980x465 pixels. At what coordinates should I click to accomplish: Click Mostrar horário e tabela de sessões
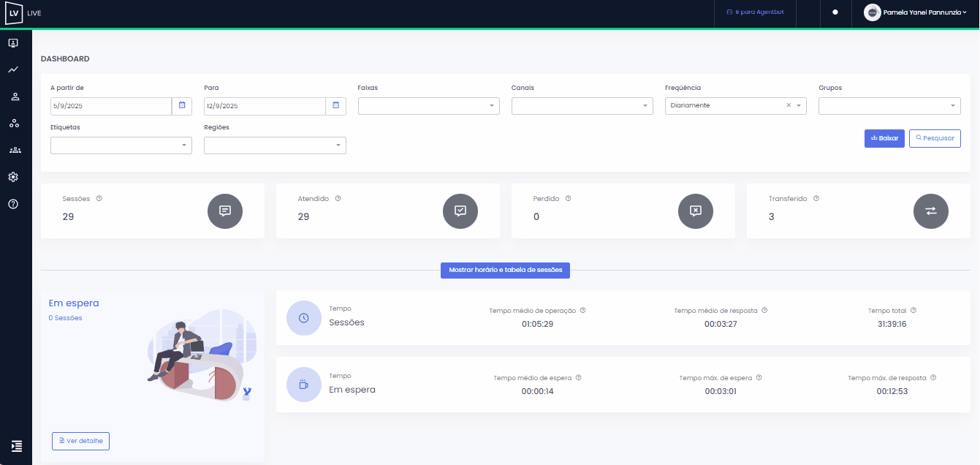[x=506, y=270]
